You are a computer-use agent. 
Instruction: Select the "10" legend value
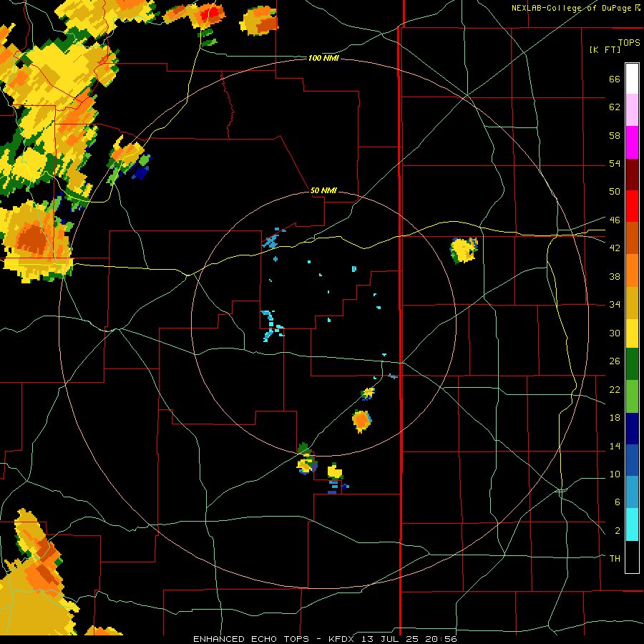click(615, 474)
